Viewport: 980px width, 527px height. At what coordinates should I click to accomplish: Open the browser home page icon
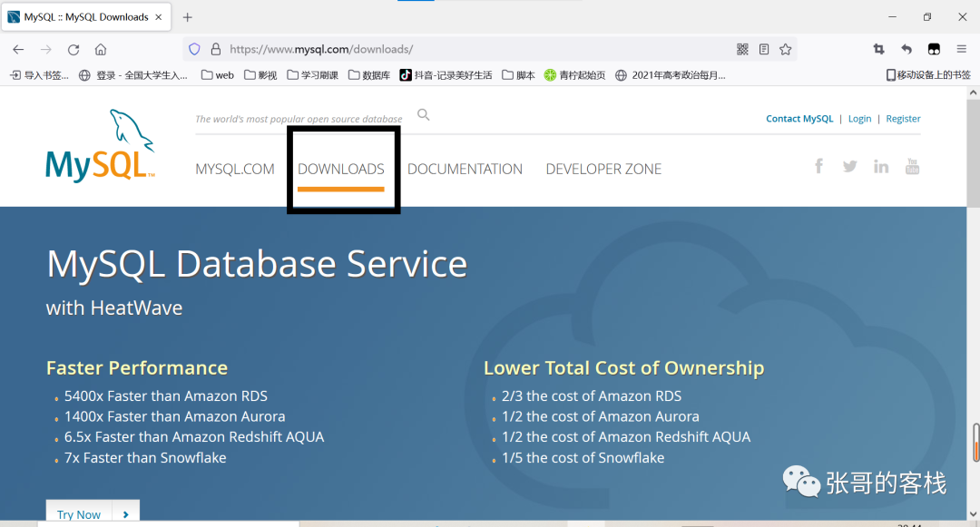(101, 49)
